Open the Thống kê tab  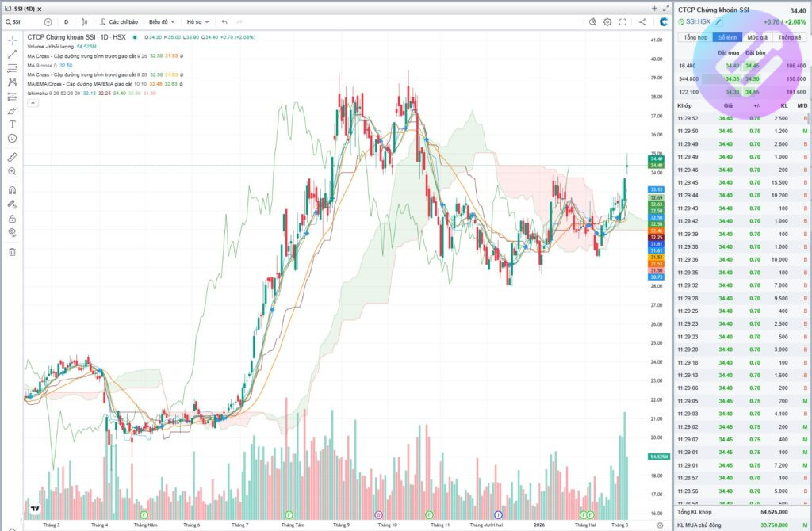[x=789, y=37]
